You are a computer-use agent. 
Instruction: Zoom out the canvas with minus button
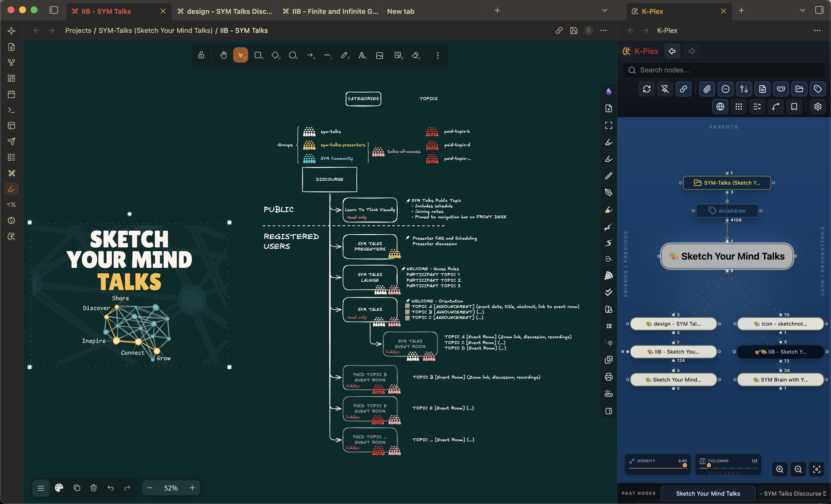click(150, 488)
